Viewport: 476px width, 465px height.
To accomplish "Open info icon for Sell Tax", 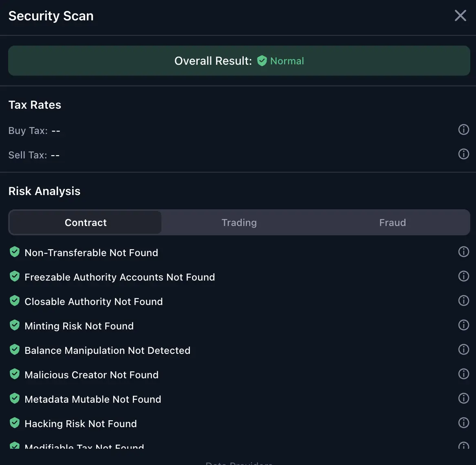I will [x=463, y=154].
